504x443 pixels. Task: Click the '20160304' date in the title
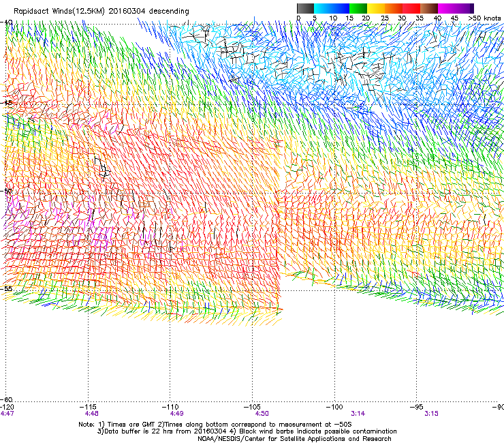coord(127,11)
